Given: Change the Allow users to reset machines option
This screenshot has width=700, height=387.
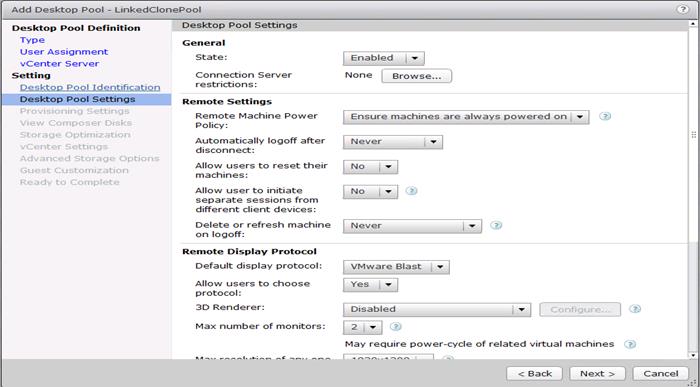Looking at the screenshot, I should 370,167.
